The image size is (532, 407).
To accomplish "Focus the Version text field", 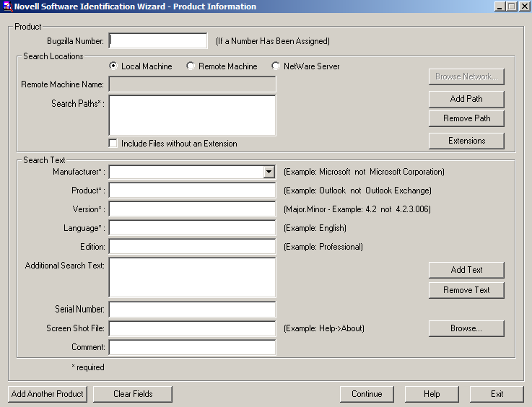I will pyautogui.click(x=193, y=209).
